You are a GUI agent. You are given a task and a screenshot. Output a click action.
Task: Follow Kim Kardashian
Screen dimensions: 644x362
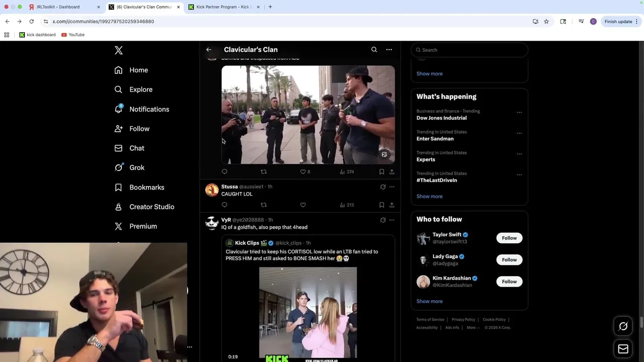point(509,282)
